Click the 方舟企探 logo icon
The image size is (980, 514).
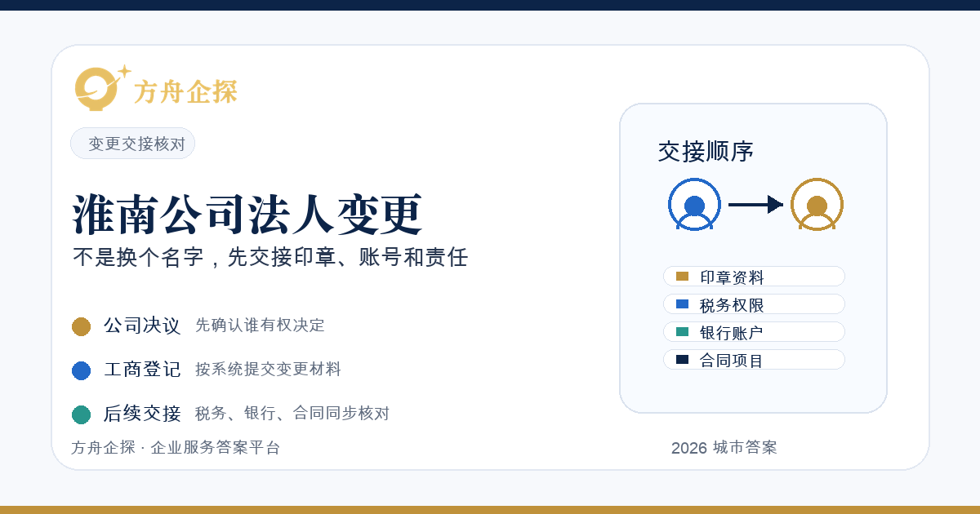coord(102,87)
